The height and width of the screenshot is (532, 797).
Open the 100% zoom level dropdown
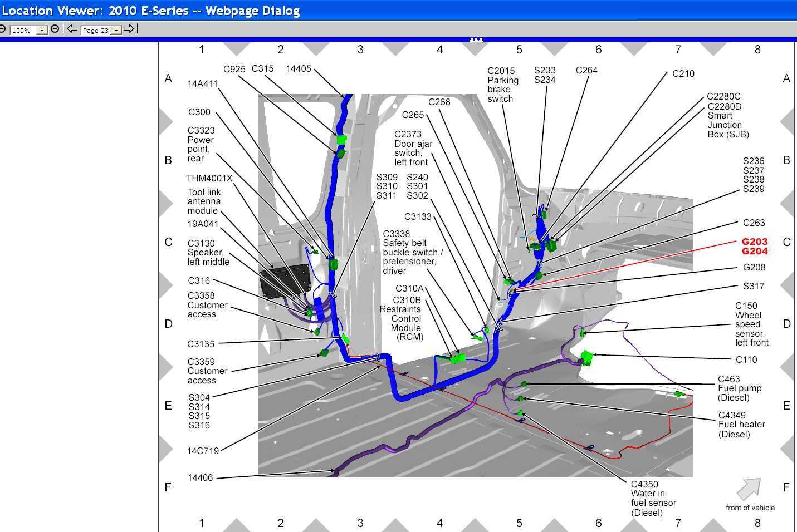(42, 31)
